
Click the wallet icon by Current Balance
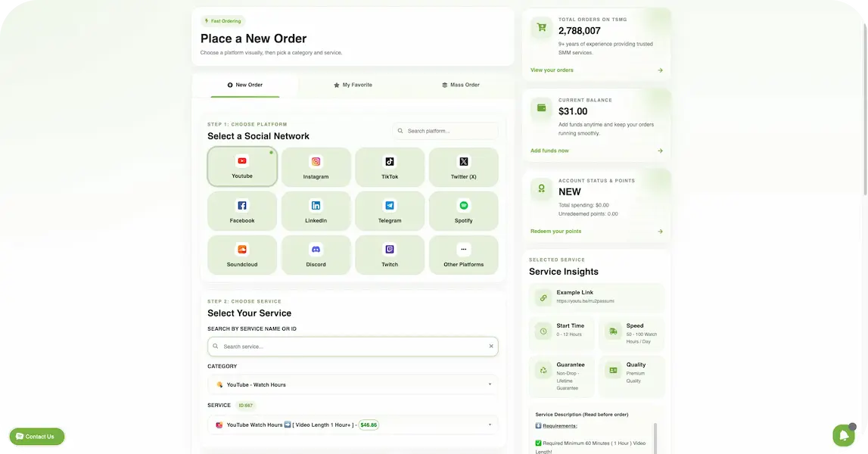pyautogui.click(x=541, y=108)
